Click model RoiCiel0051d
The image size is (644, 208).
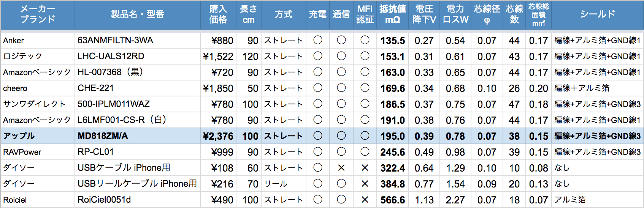pos(104,200)
